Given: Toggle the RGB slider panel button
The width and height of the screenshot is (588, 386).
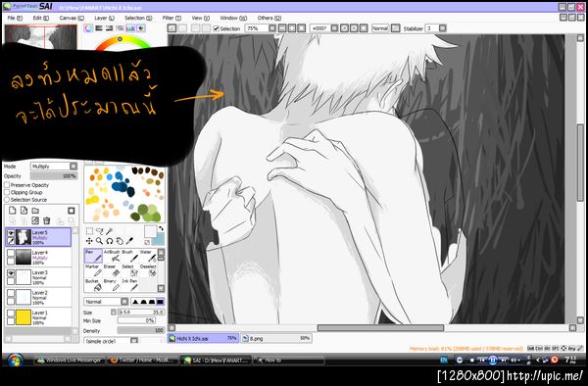Looking at the screenshot, I should pos(99,28).
